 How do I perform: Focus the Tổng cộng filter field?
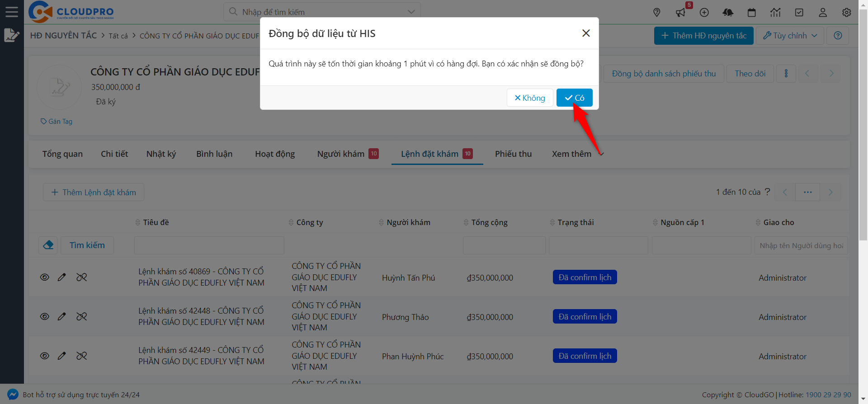click(504, 245)
